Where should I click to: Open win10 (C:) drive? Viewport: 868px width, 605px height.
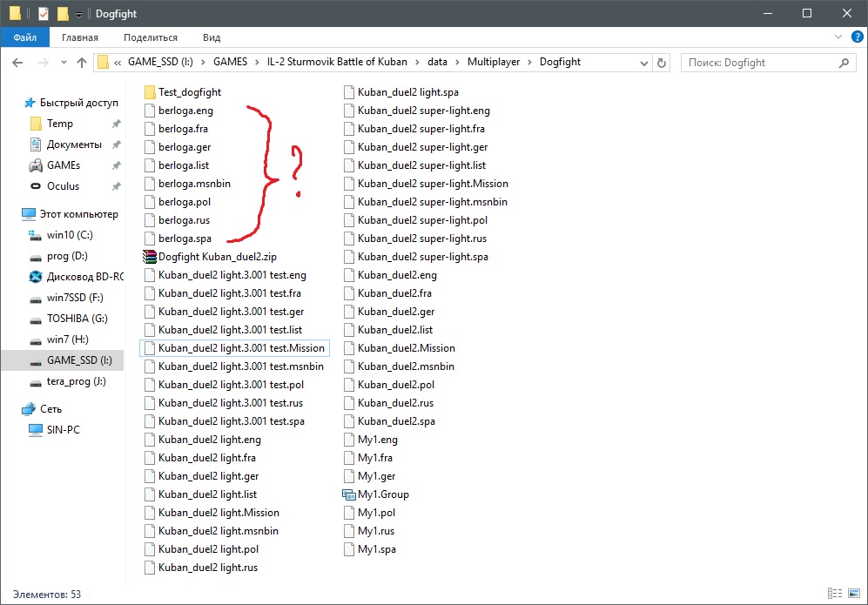point(70,235)
